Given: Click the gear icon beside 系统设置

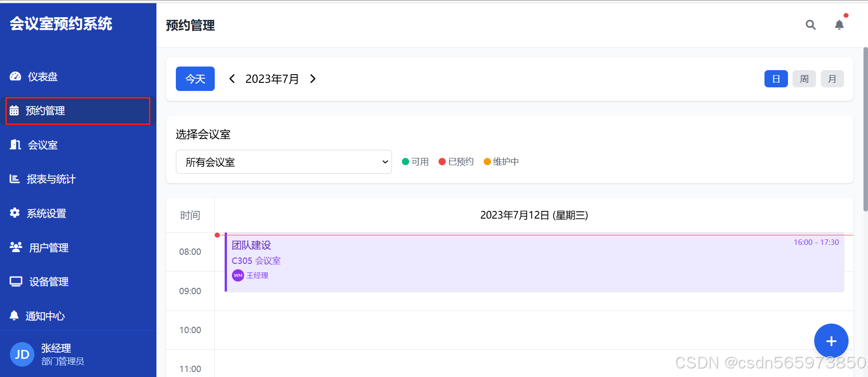Looking at the screenshot, I should click(14, 213).
